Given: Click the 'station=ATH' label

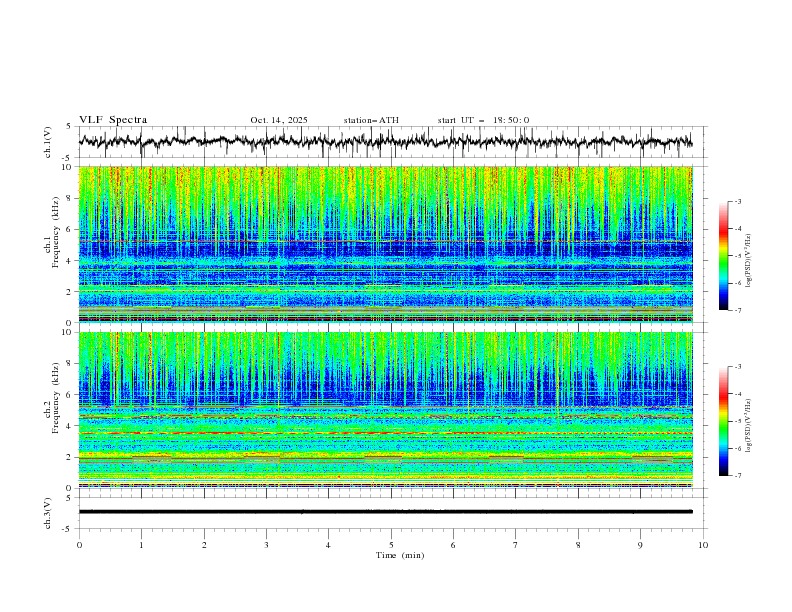Looking at the screenshot, I should [371, 120].
